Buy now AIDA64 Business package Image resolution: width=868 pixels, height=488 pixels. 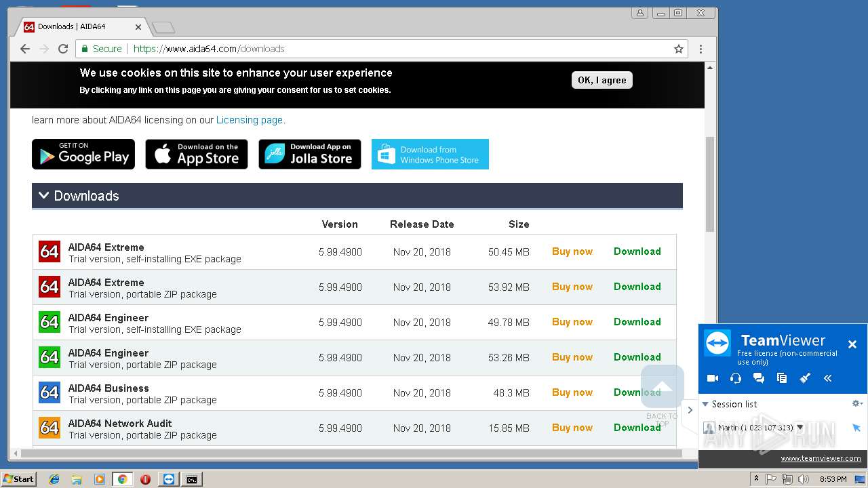coord(572,392)
